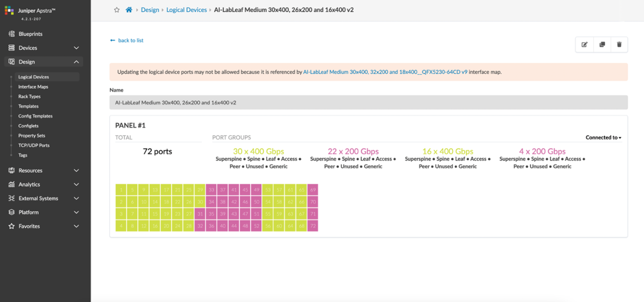Click the back arrow to list
The width and height of the screenshot is (644, 302).
[x=113, y=40]
